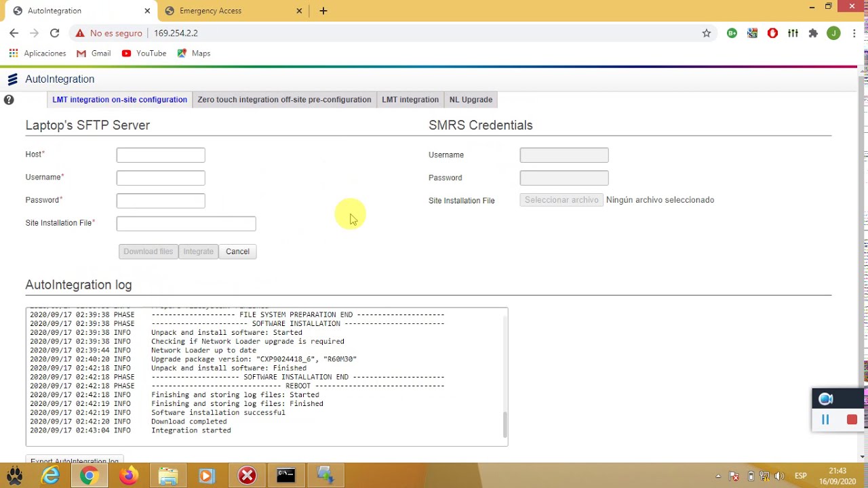Viewport: 868px width, 488px height.
Task: Click the Cancel button
Action: point(237,251)
